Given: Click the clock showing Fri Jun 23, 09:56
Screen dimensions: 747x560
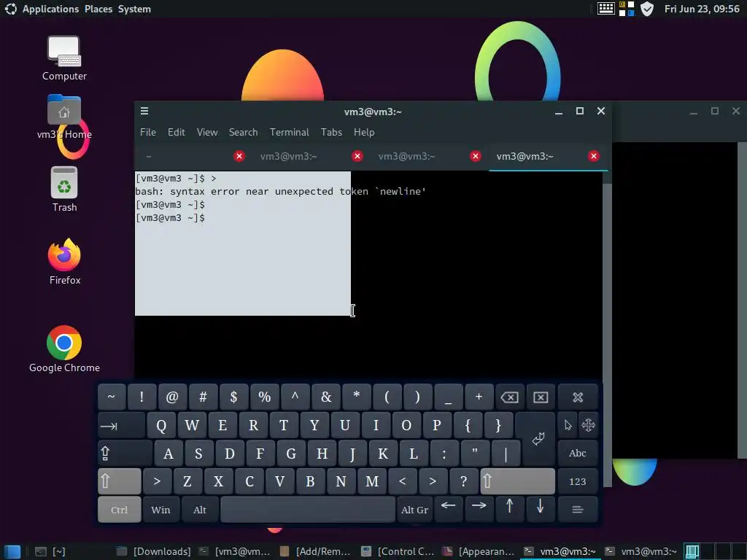Looking at the screenshot, I should click(702, 9).
